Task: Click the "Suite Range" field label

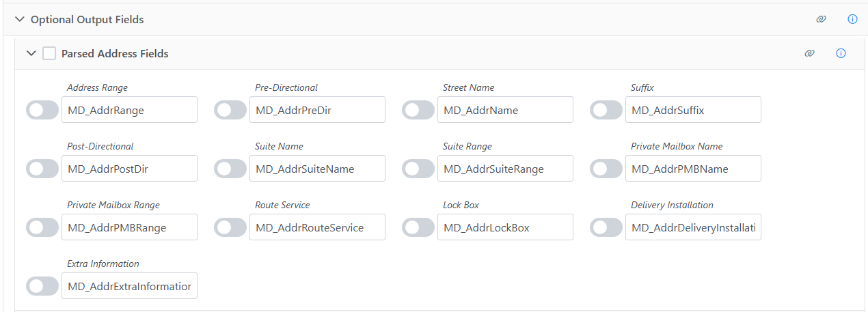Action: (467, 146)
